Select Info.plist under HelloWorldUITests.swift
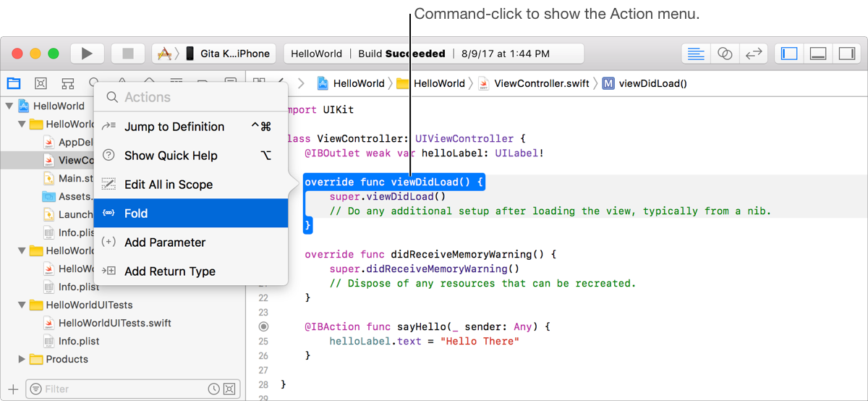Screen dimensions: 868x401 point(71,341)
